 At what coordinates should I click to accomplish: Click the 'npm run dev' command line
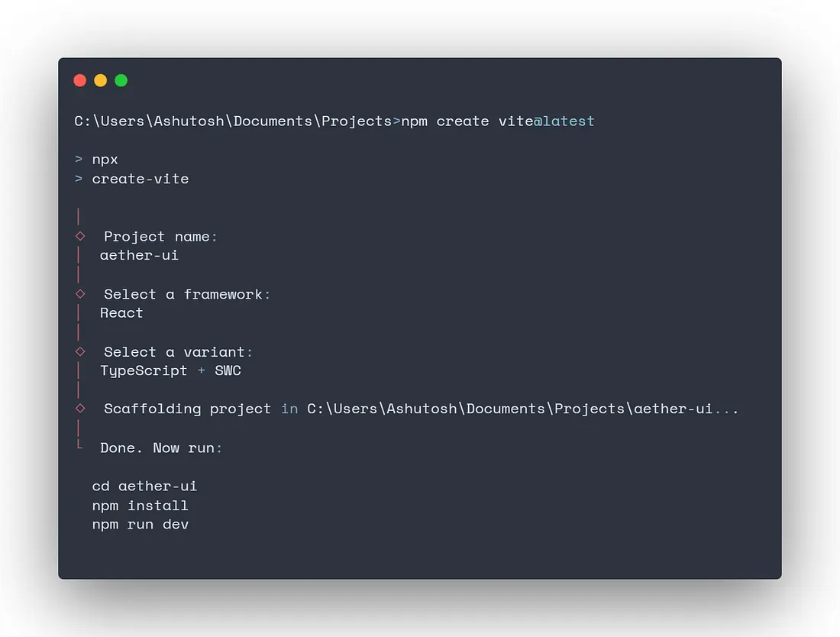coord(140,525)
